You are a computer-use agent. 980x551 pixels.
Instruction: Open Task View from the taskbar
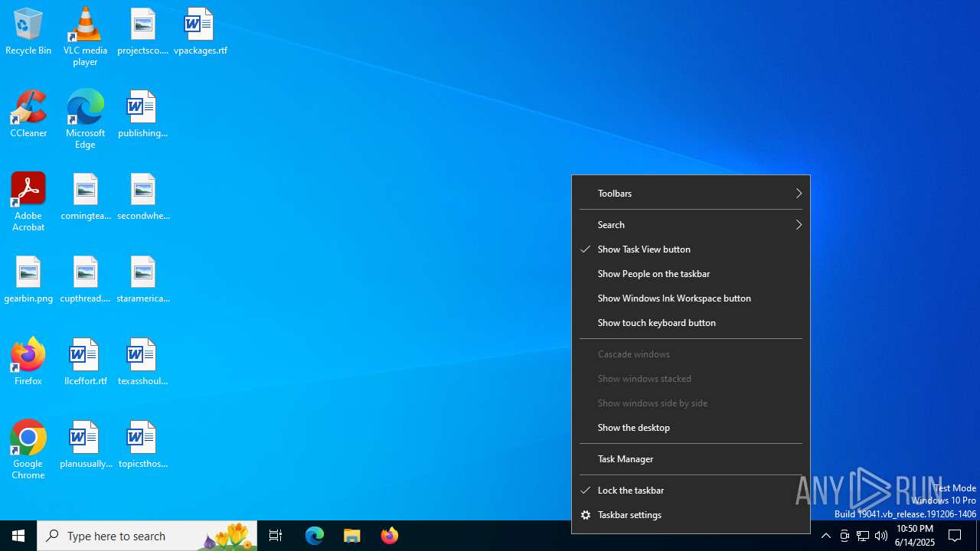(x=276, y=536)
